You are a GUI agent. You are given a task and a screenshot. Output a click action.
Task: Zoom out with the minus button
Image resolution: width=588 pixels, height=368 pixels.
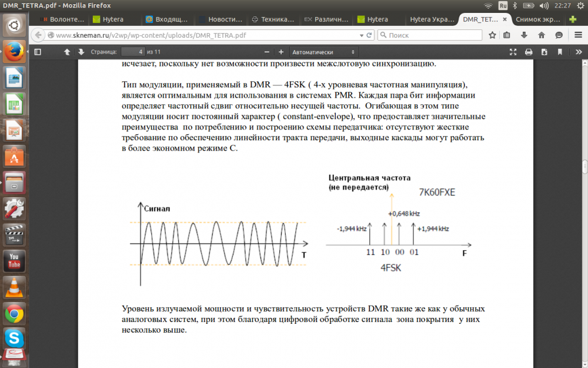point(267,52)
